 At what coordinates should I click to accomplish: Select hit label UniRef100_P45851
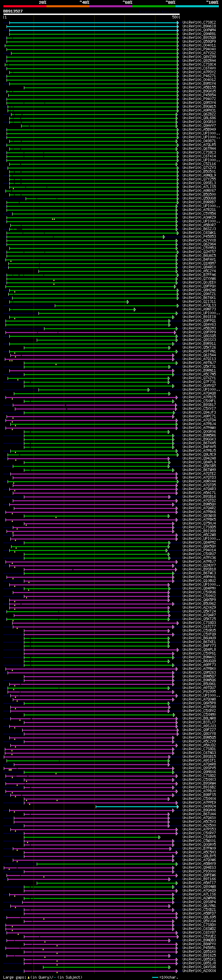tap(199, 948)
